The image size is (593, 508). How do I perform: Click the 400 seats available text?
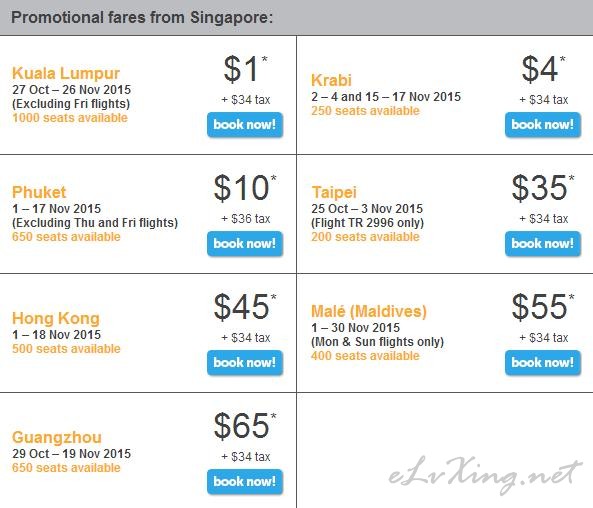coord(365,356)
